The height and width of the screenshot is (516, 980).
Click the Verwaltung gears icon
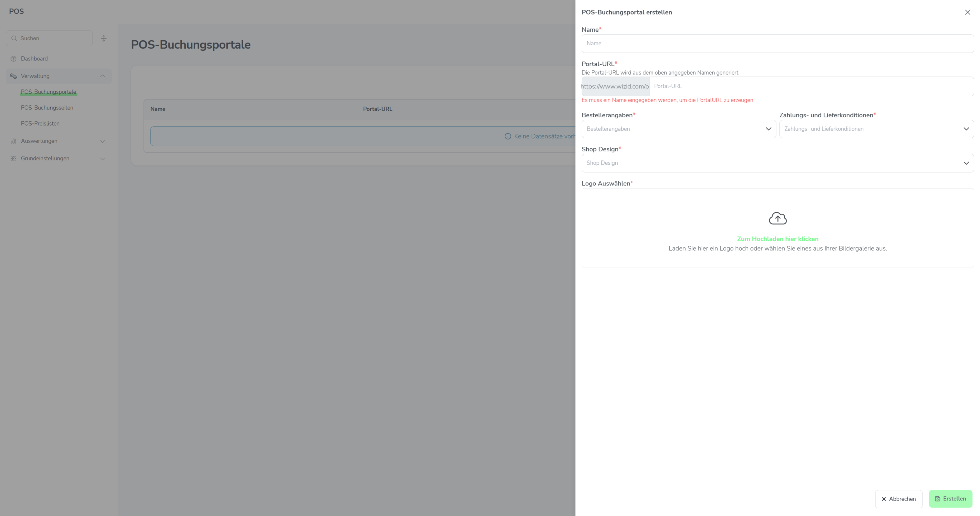click(x=13, y=76)
